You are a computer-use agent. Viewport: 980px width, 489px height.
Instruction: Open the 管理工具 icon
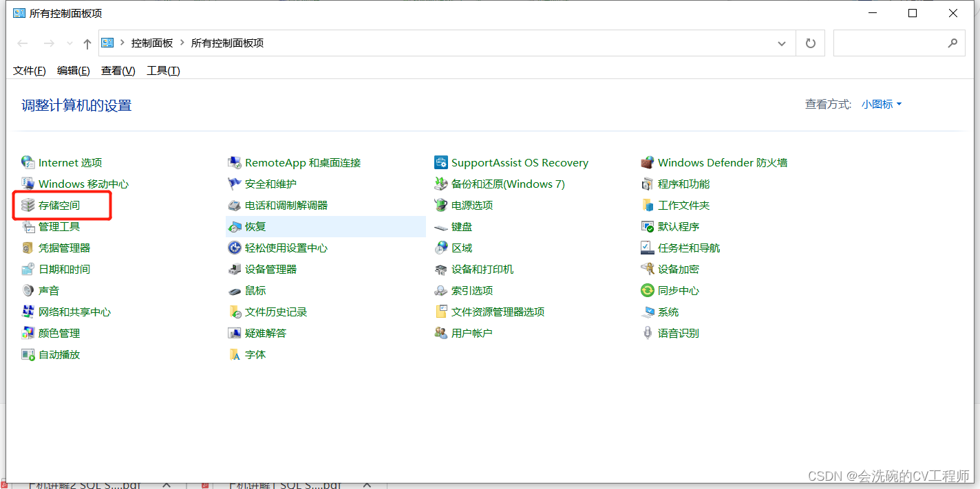point(28,226)
